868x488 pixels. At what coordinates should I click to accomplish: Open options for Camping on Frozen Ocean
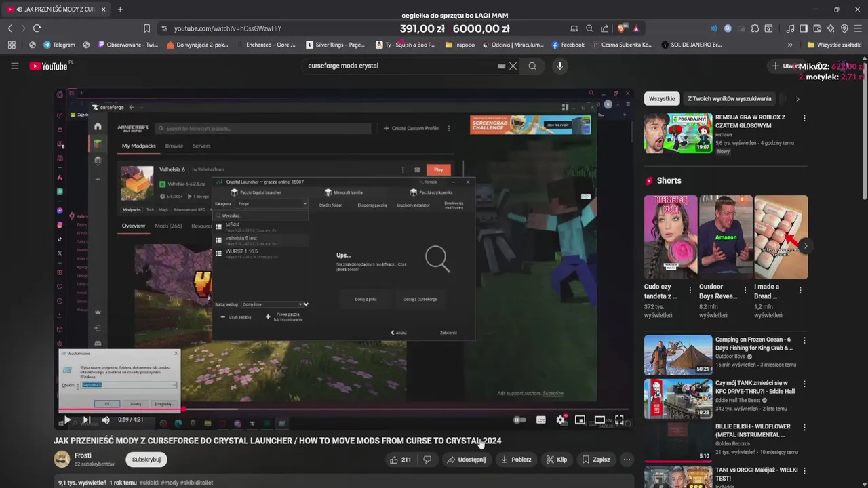click(804, 340)
